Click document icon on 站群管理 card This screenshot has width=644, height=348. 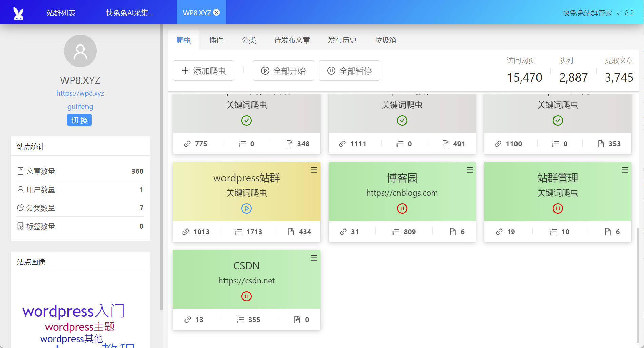pos(608,232)
